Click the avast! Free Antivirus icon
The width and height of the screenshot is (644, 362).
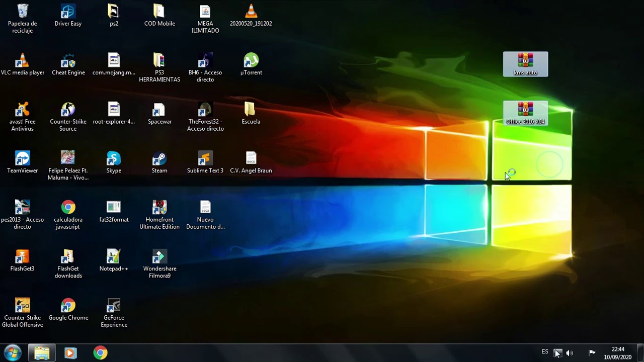pos(23,117)
